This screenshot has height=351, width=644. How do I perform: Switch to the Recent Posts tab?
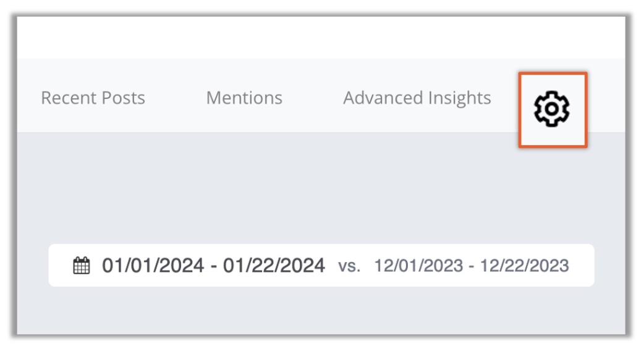coord(93,98)
